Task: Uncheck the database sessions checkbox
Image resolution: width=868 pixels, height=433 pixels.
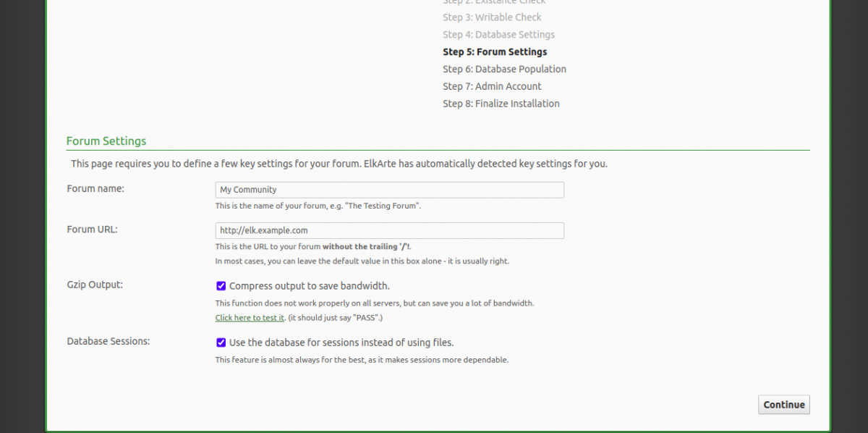Action: [x=221, y=342]
